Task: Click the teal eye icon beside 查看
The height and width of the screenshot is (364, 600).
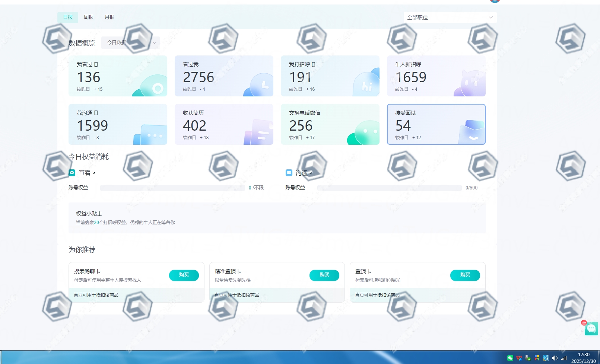Action: click(x=72, y=173)
